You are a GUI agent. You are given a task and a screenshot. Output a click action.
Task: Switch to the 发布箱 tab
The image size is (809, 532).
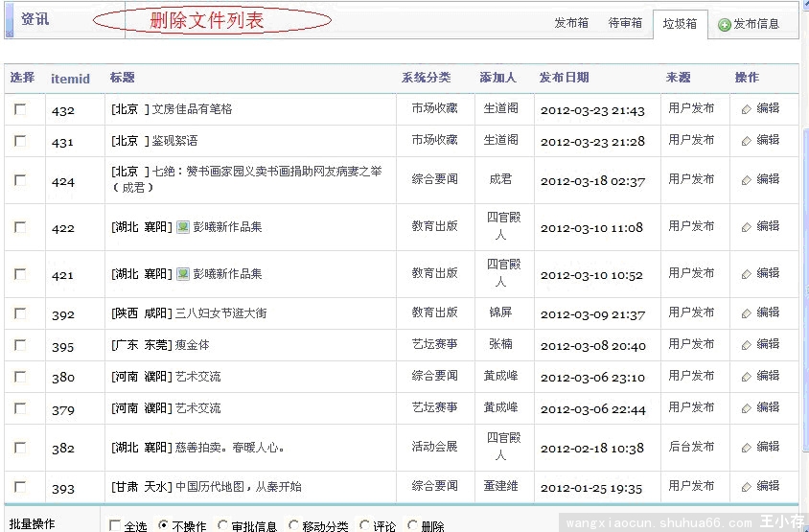point(571,23)
